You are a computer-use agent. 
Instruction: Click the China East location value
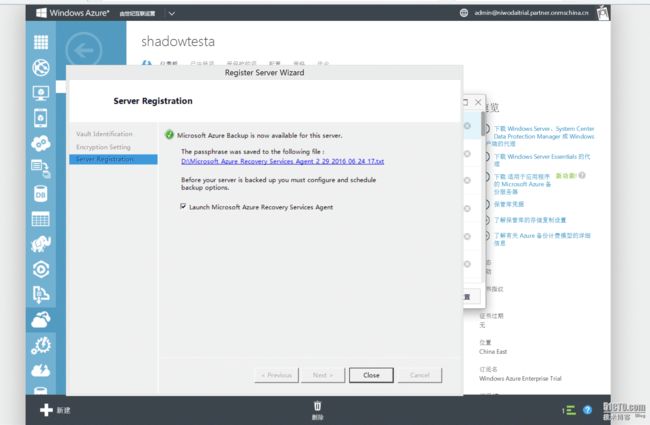pyautogui.click(x=493, y=352)
